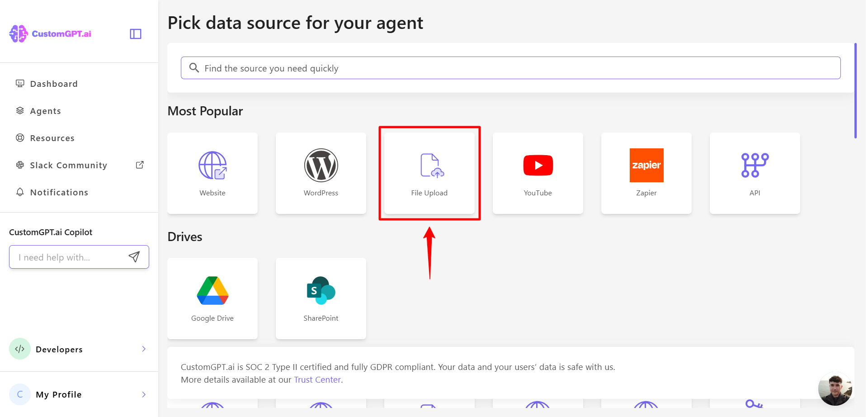Image resolution: width=868 pixels, height=417 pixels.
Task: Click the Agents layers icon
Action: [20, 111]
